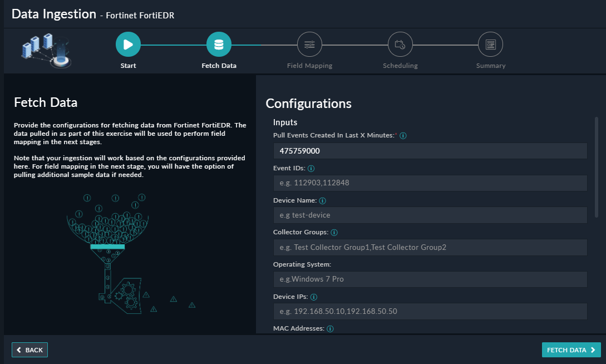Click the Fetch Data panel heading
Image resolution: width=606 pixels, height=364 pixels.
point(46,102)
